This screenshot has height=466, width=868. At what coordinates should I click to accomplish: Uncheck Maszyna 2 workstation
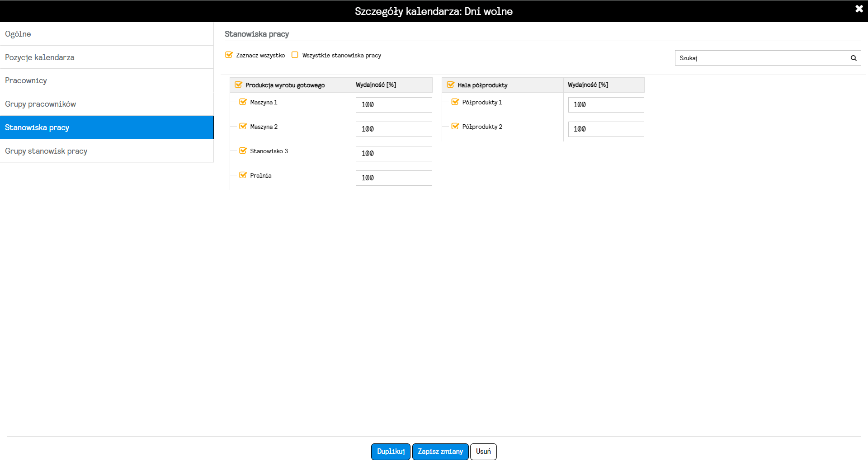click(x=243, y=127)
